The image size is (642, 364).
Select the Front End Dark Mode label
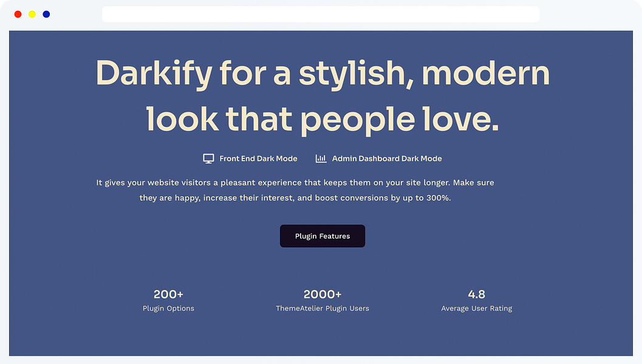[258, 158]
